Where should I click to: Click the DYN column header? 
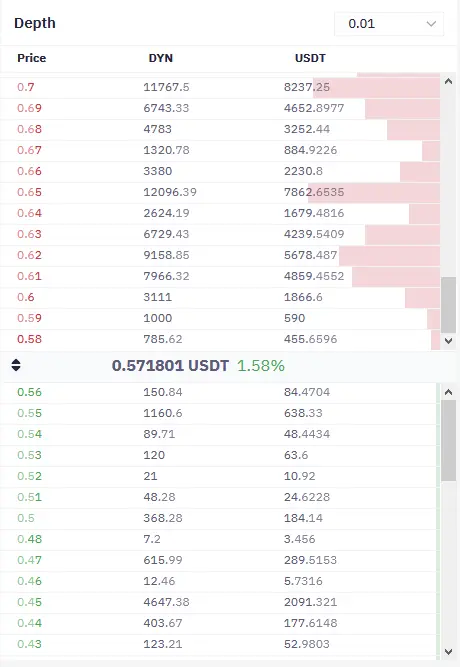[x=160, y=58]
